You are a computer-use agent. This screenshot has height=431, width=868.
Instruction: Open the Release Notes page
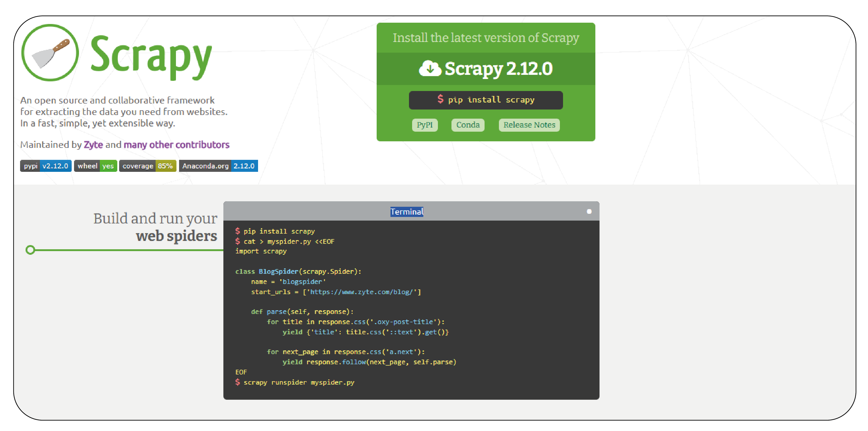[529, 125]
